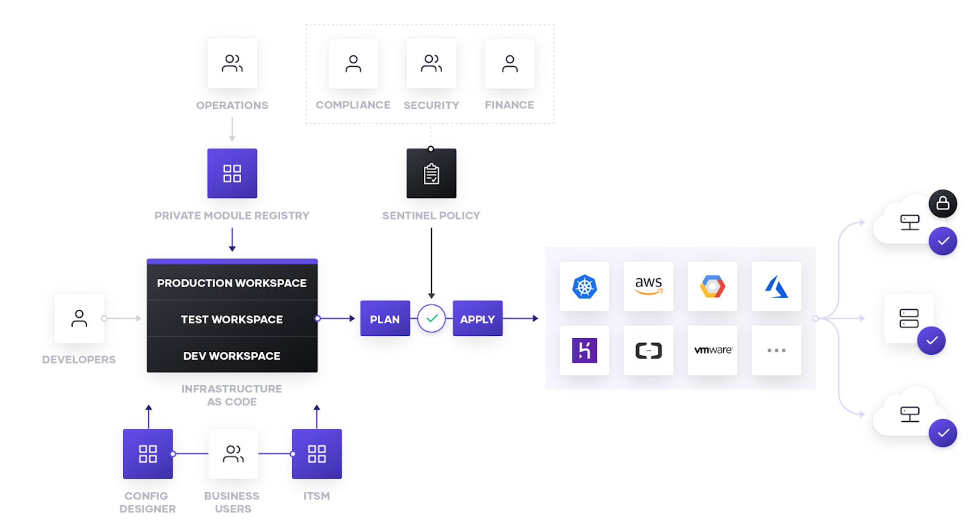This screenshot has height=531, width=980.
Task: Select the Google Cloud provider icon
Action: (712, 287)
